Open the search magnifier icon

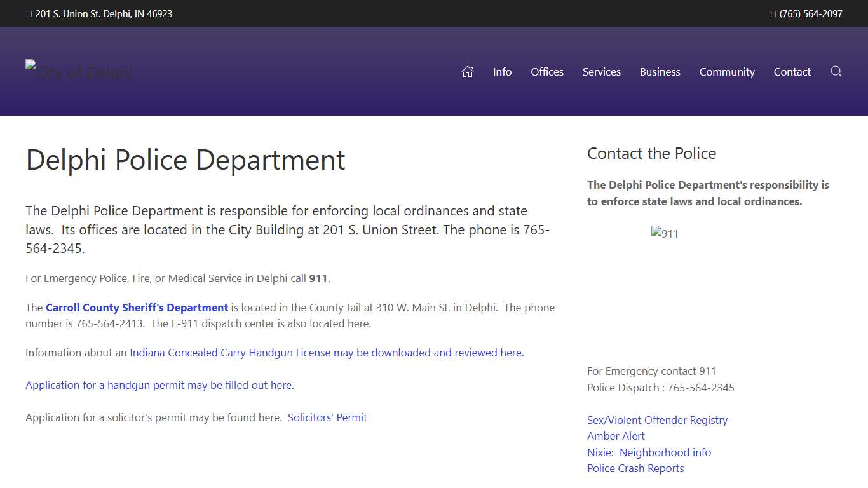pos(836,71)
